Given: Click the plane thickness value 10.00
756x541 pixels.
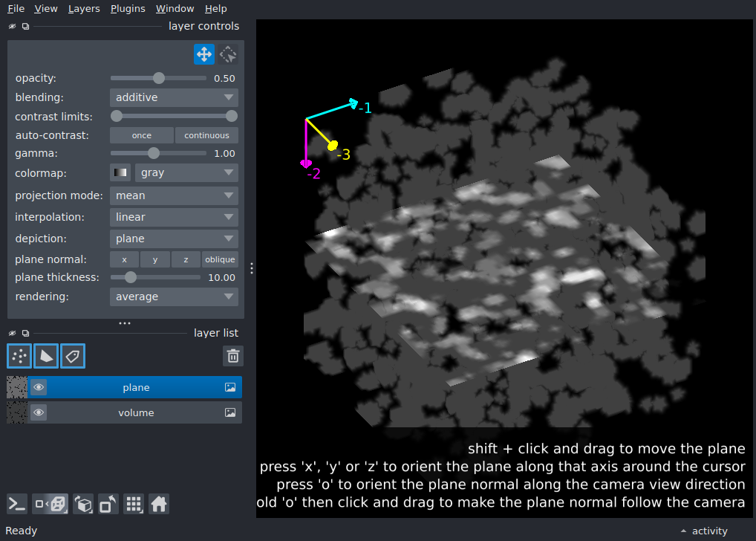Looking at the screenshot, I should (221, 277).
